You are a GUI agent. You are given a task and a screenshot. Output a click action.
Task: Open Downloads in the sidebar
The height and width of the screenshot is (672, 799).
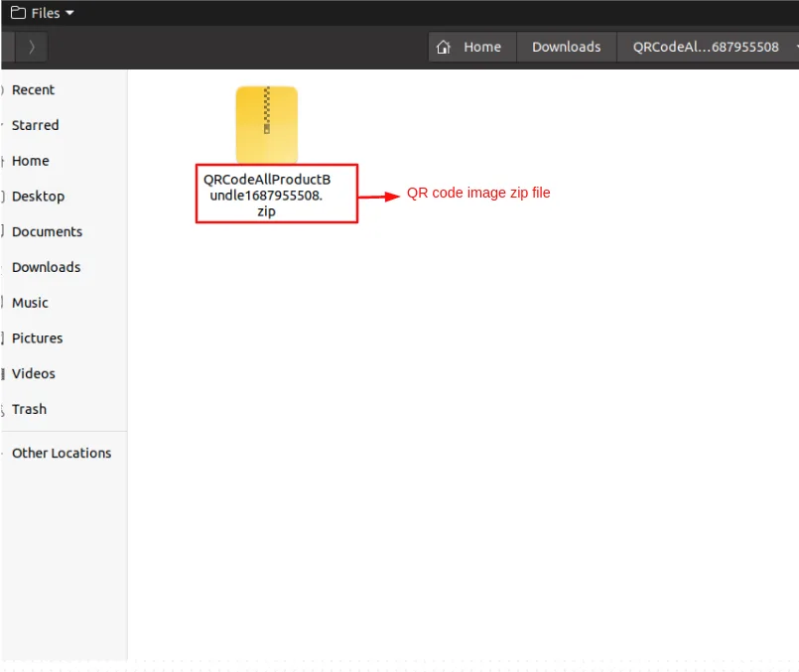pos(47,267)
